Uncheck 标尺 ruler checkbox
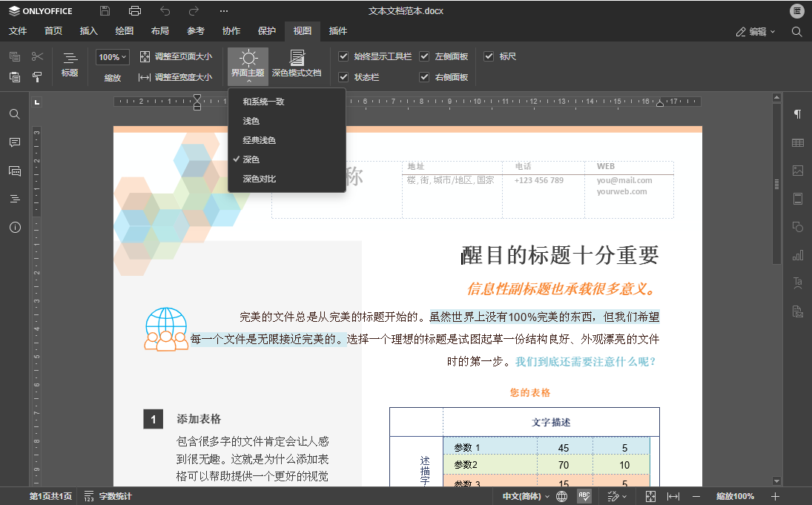 [x=489, y=56]
